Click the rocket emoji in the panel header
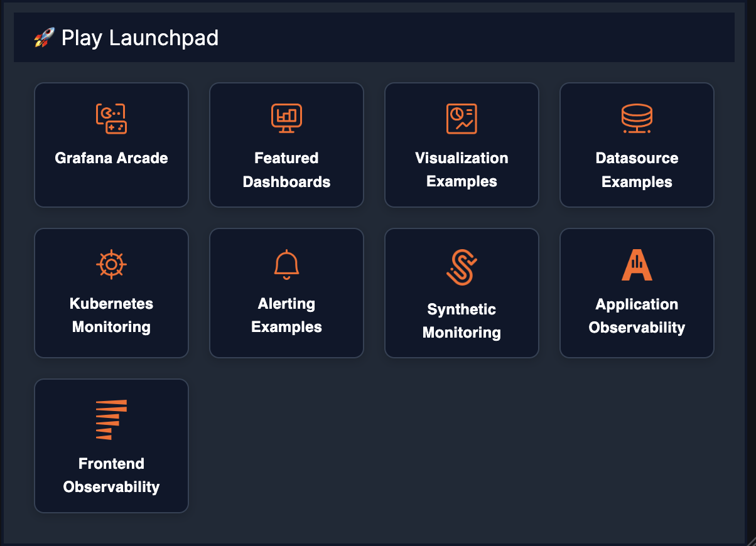 pos(42,38)
